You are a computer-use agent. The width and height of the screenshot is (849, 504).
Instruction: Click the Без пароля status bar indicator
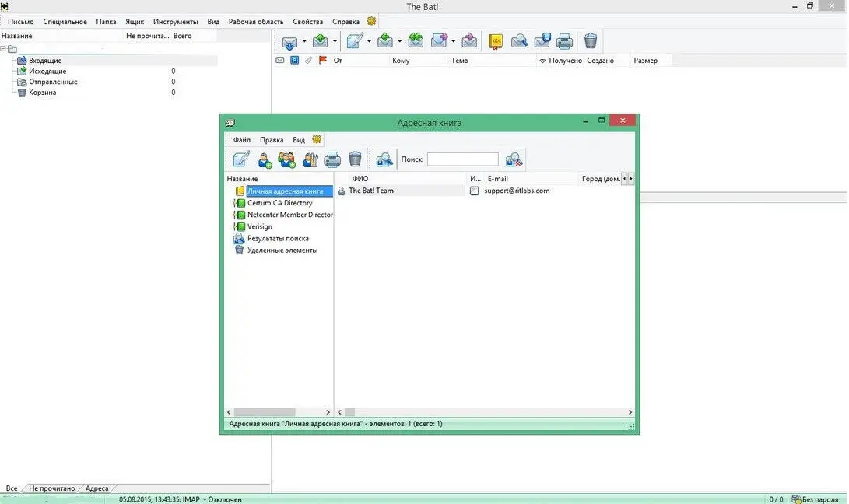(815, 499)
